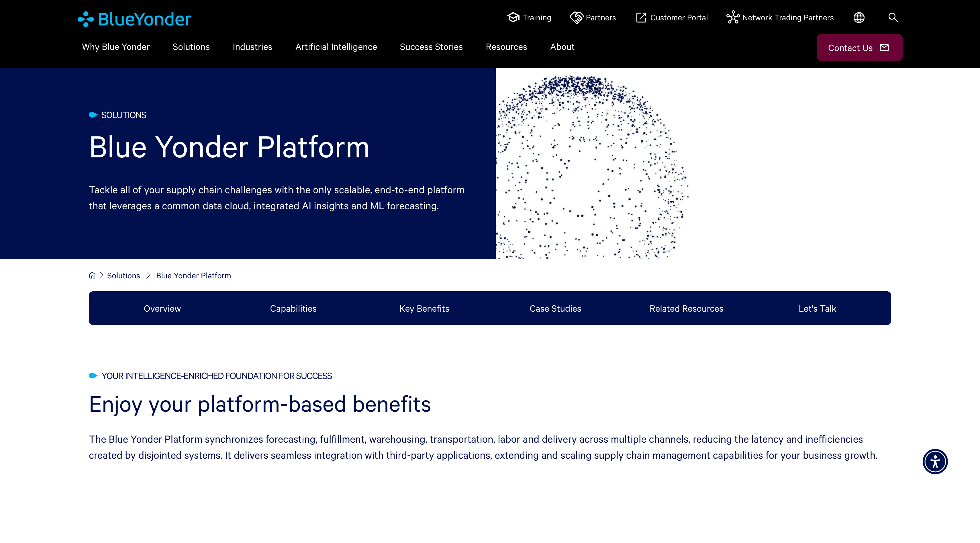Viewport: 980px width, 543px height.
Task: Jump to the Capabilities section tab
Action: tap(293, 308)
